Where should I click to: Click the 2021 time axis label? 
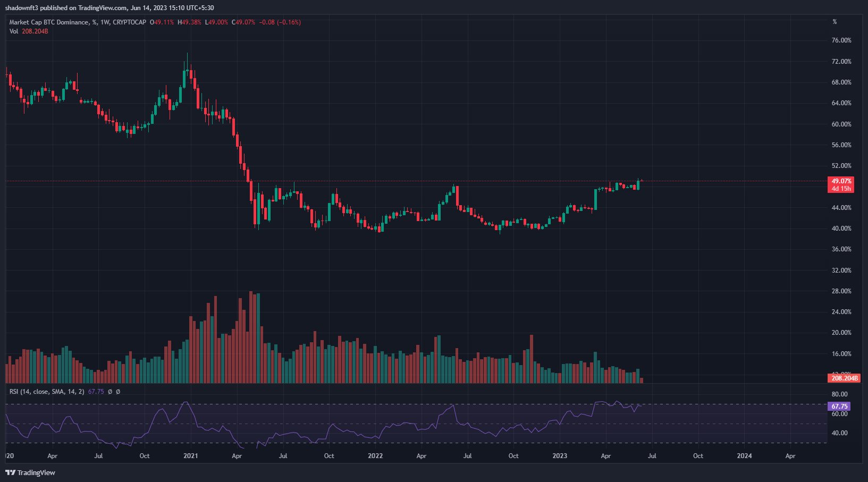point(190,456)
